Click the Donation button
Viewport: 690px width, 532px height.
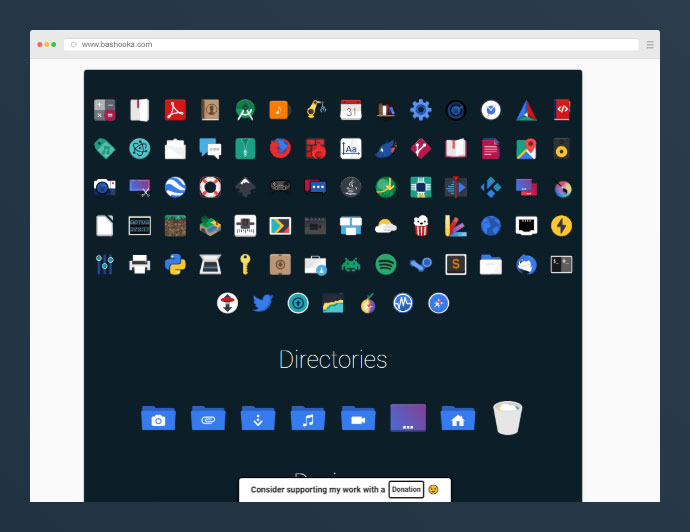(406, 489)
